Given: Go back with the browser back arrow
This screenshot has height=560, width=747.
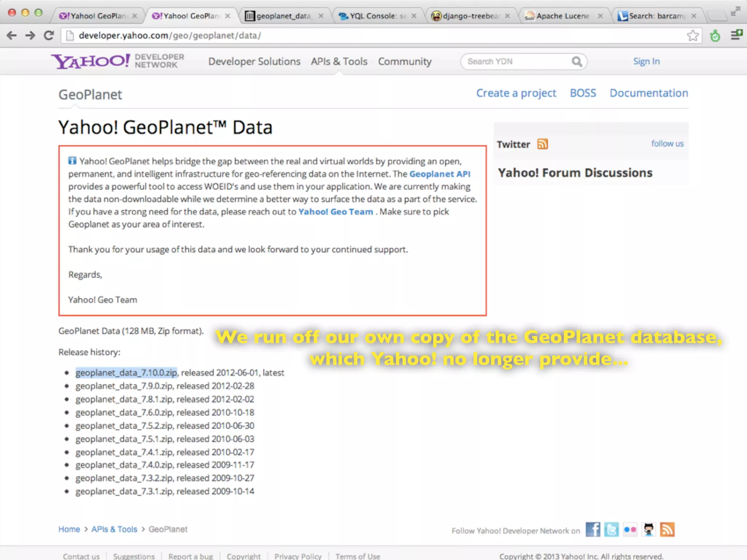Looking at the screenshot, I should (12, 35).
